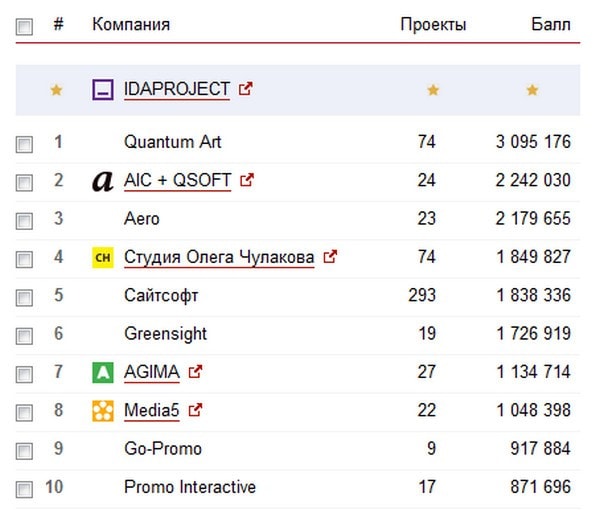600x510 pixels.
Task: Open external link icon beside IDAPROJECT
Action: (247, 89)
